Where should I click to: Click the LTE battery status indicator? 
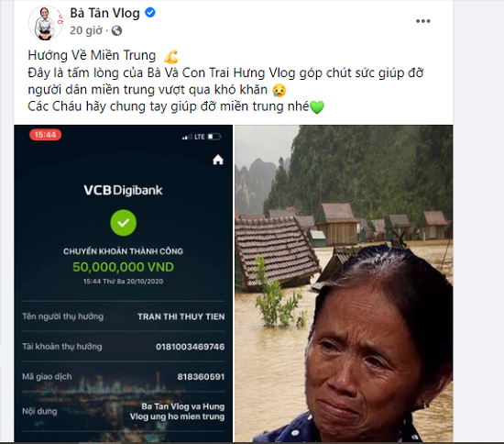(202, 137)
